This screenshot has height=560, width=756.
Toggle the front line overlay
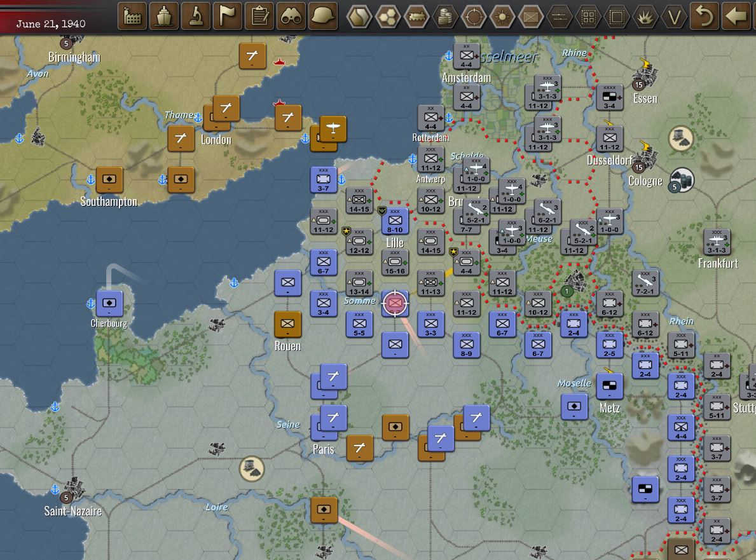pyautogui.click(x=560, y=17)
